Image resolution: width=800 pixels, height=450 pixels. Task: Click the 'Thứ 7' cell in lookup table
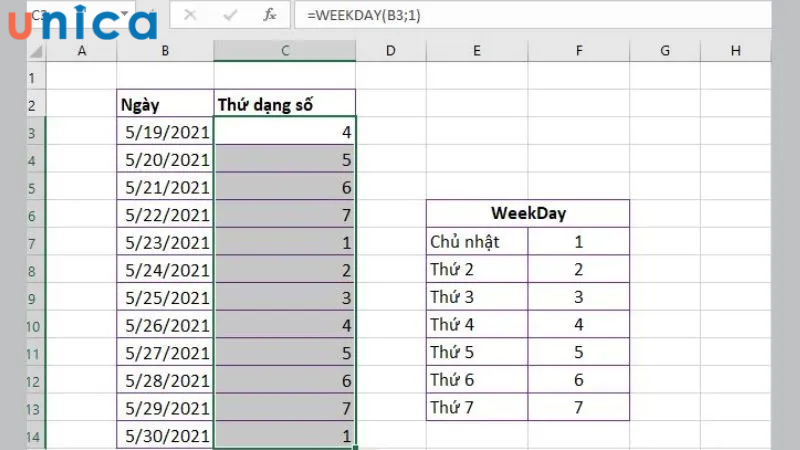477,407
